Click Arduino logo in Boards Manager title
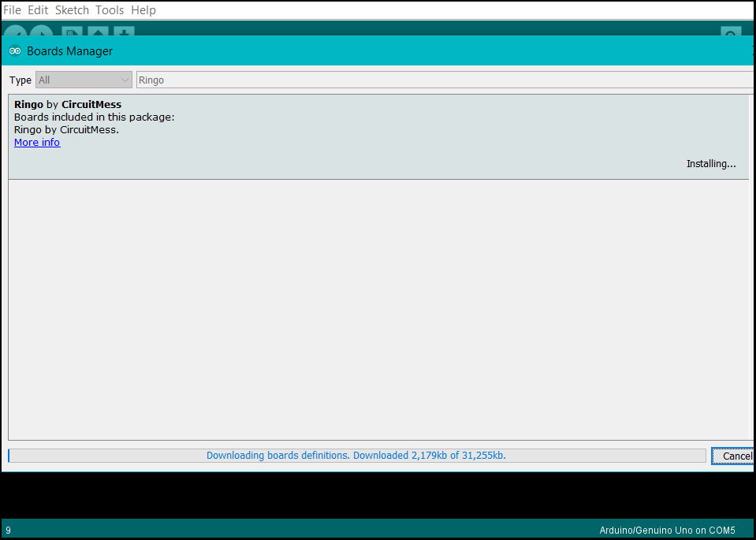The width and height of the screenshot is (756, 540). click(15, 51)
